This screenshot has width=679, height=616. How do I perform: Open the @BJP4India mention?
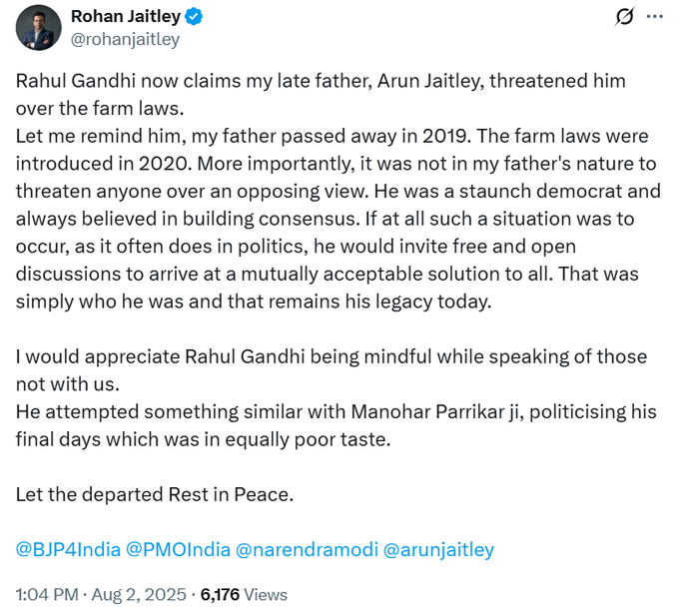(68, 549)
